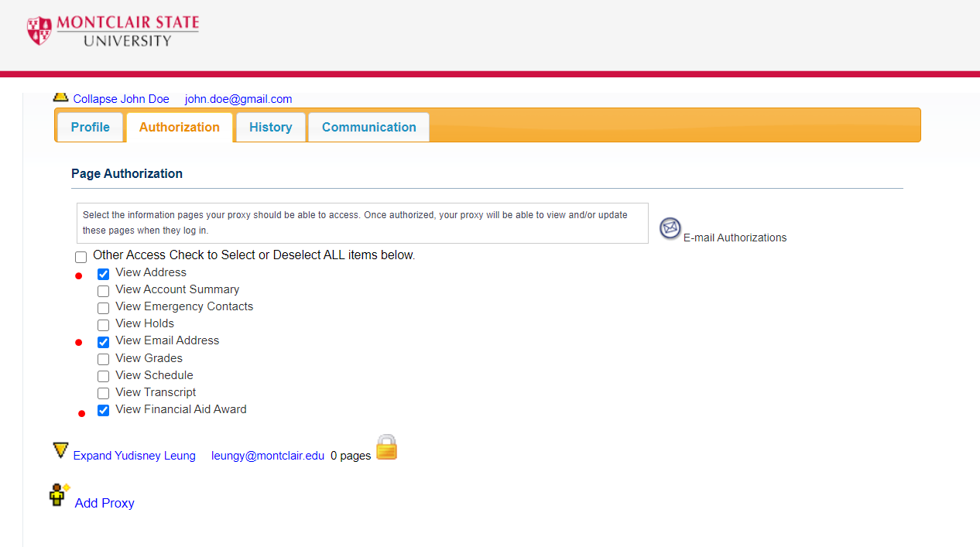Collapse the John Doe proxy section
This screenshot has width=980, height=547.
[x=121, y=99]
